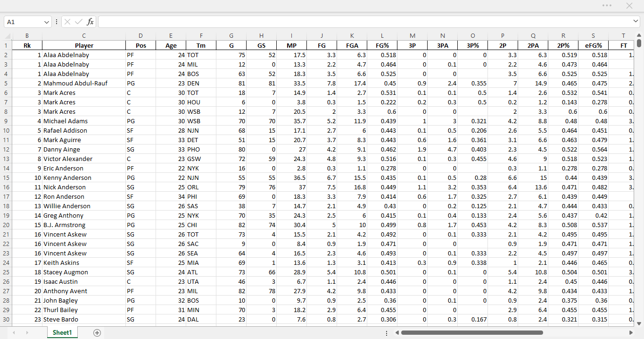Select column D header
The height and width of the screenshot is (339, 644).
[x=140, y=36]
